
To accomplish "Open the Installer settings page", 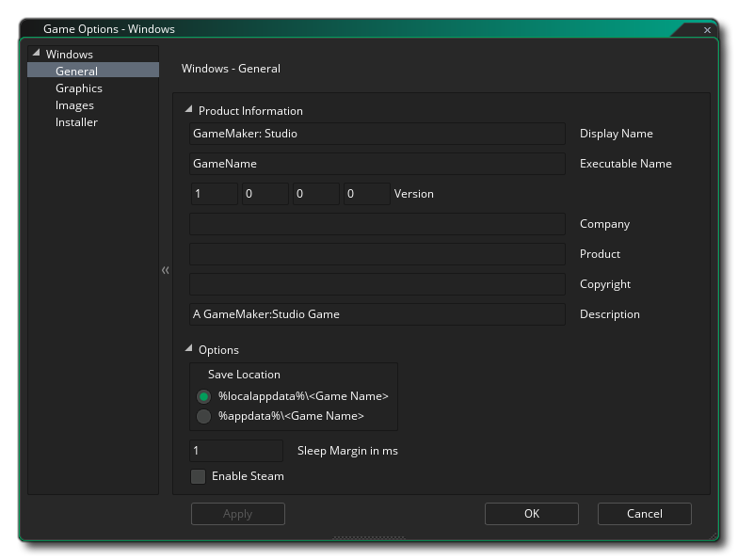I will 76,122.
